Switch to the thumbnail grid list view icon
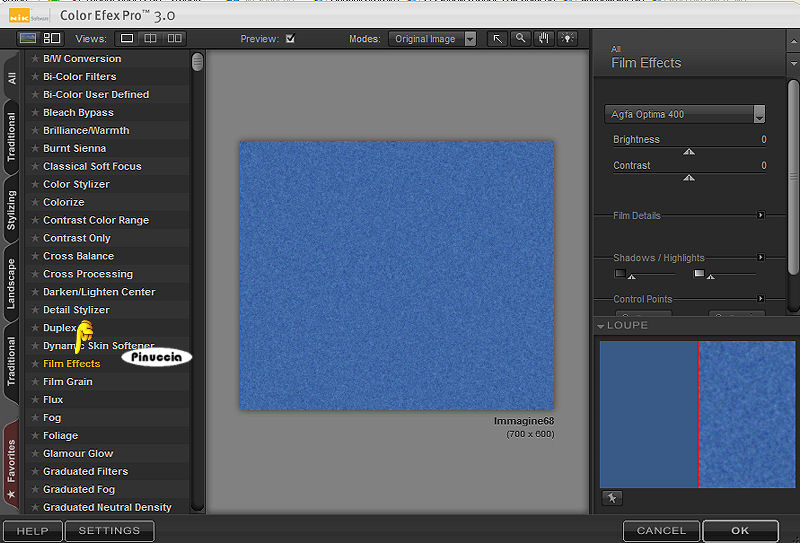Screen dimensions: 800x543 [x=52, y=38]
